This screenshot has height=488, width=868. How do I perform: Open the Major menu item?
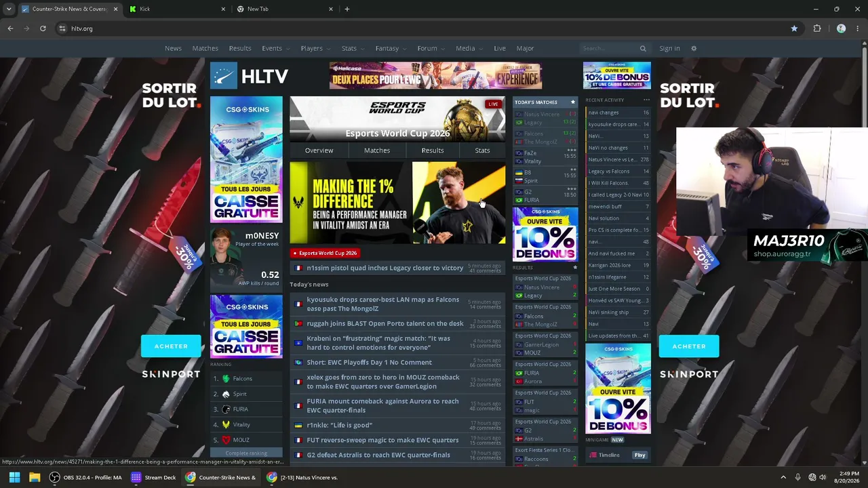pos(525,48)
